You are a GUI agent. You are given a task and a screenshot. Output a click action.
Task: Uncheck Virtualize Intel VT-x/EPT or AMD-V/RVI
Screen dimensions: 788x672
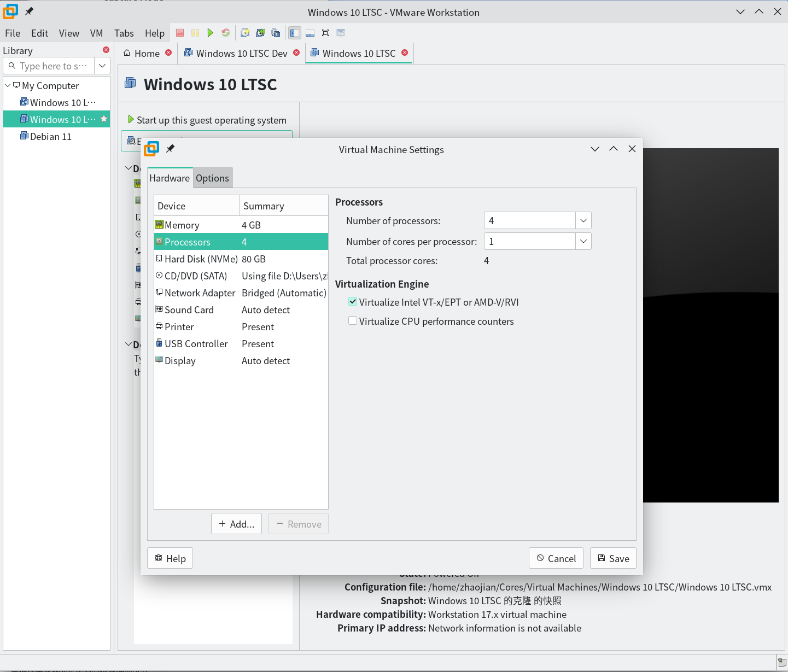tap(353, 302)
